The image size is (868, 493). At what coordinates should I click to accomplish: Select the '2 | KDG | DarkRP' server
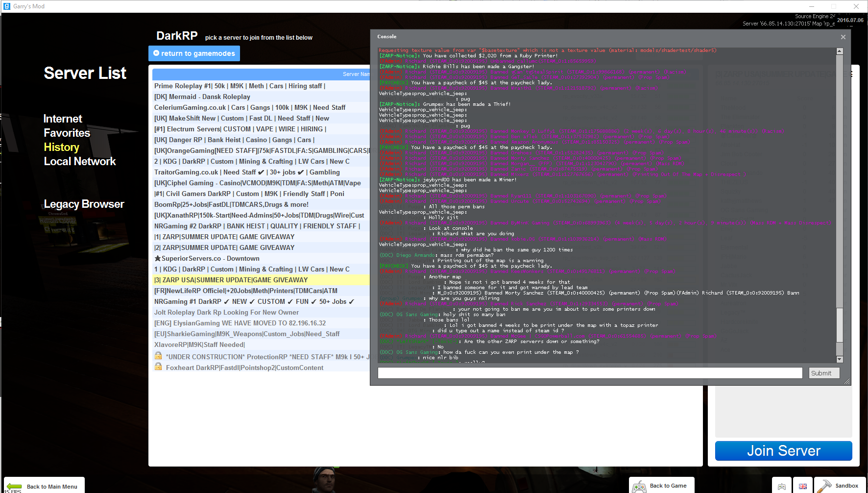tap(261, 161)
